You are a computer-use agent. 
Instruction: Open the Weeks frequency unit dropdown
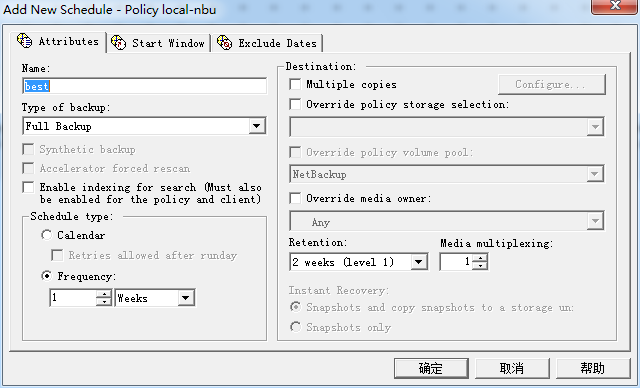coord(186,298)
